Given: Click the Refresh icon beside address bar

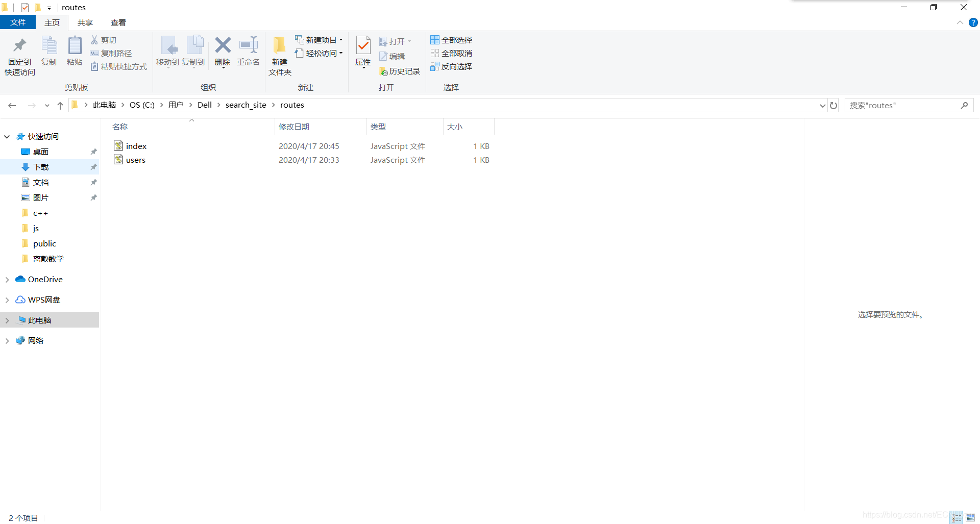Looking at the screenshot, I should [x=834, y=106].
